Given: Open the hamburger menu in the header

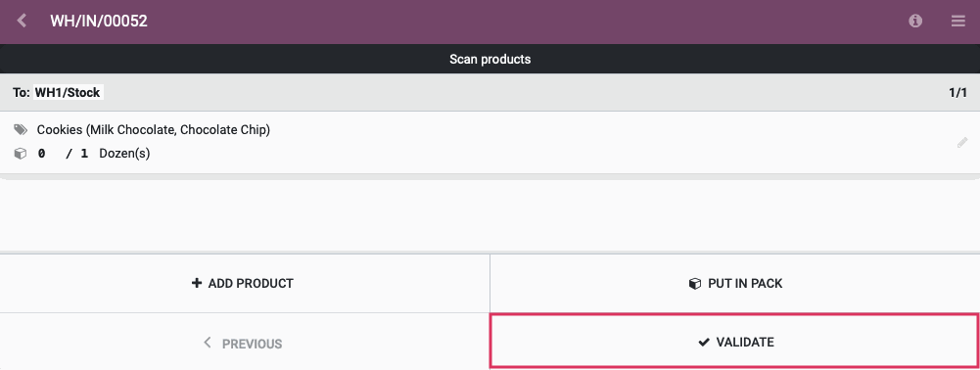Looking at the screenshot, I should click(958, 22).
